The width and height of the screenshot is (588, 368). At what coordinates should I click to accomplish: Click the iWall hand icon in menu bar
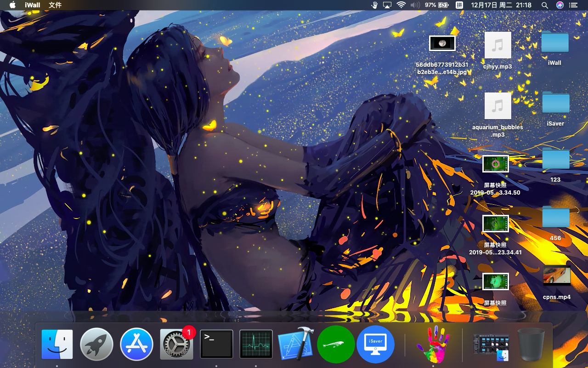pos(374,5)
